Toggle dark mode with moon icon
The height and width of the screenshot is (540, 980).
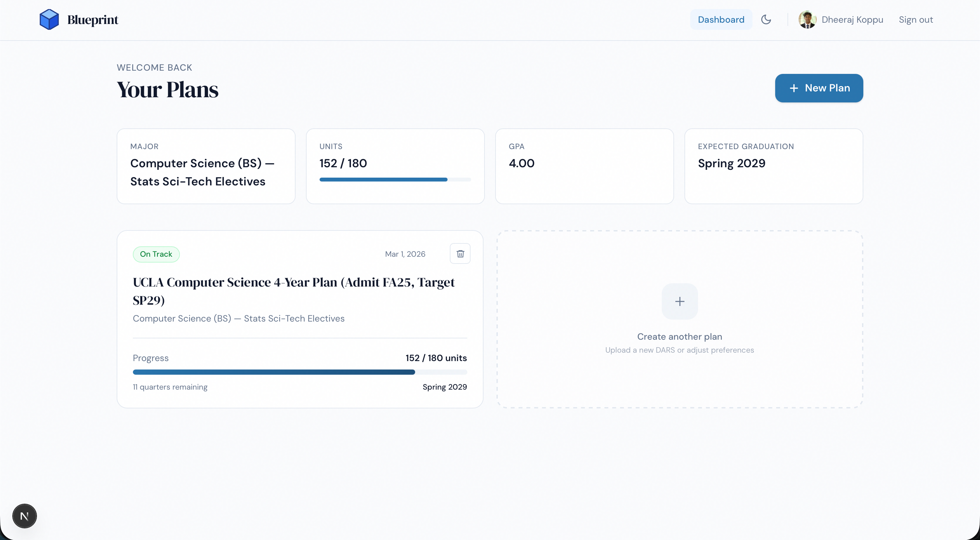tap(766, 19)
